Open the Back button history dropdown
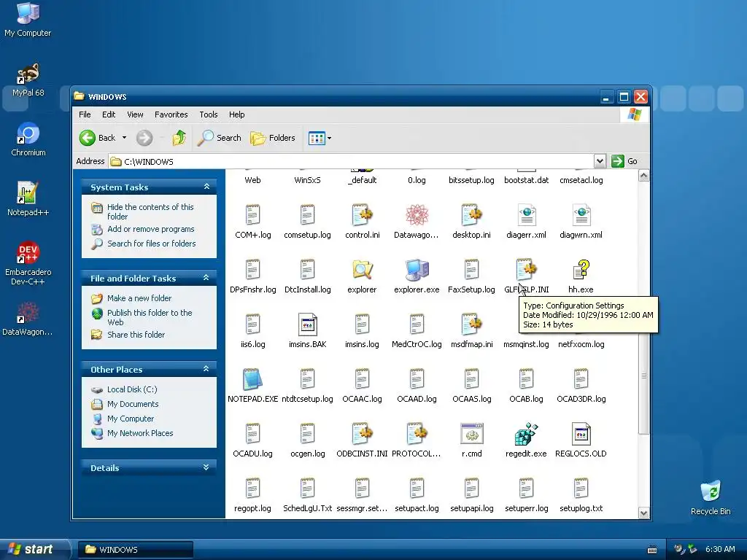747x560 pixels. point(124,138)
